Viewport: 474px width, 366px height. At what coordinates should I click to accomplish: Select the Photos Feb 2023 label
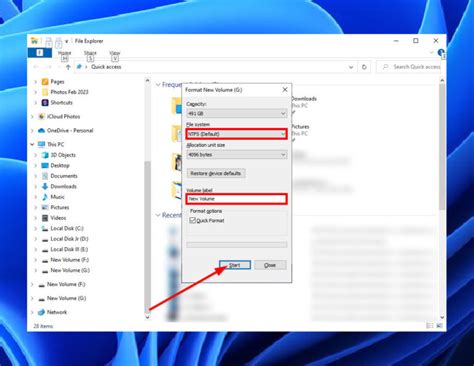coord(69,92)
